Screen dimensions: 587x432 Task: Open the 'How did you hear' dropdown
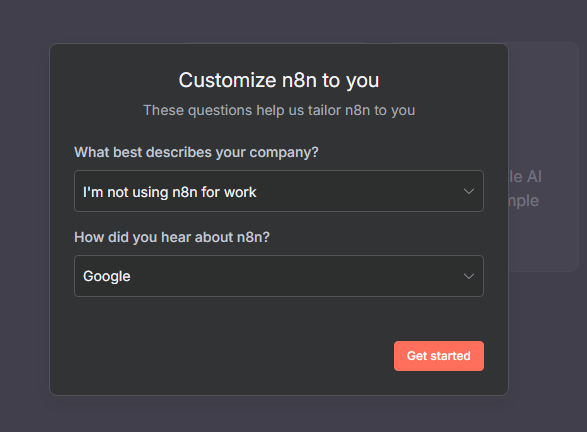[279, 276]
